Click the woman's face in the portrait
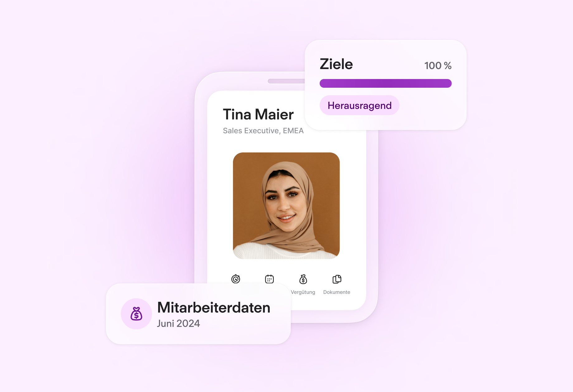This screenshot has width=573, height=392. tap(282, 199)
